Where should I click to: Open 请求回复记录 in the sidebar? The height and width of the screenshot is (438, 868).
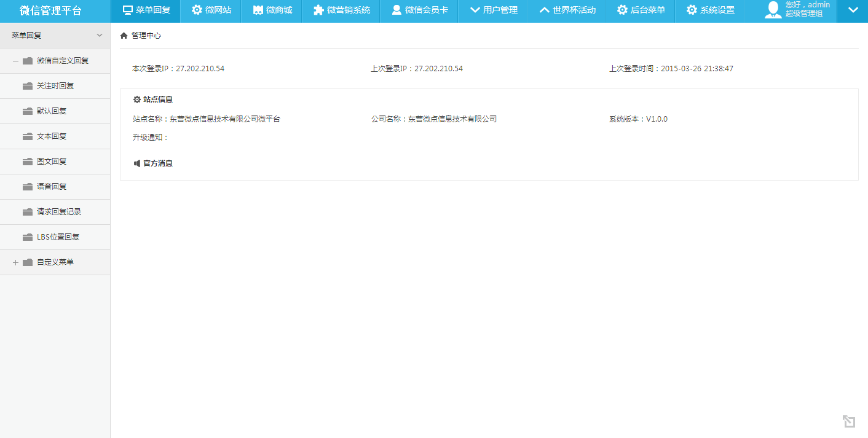click(59, 212)
